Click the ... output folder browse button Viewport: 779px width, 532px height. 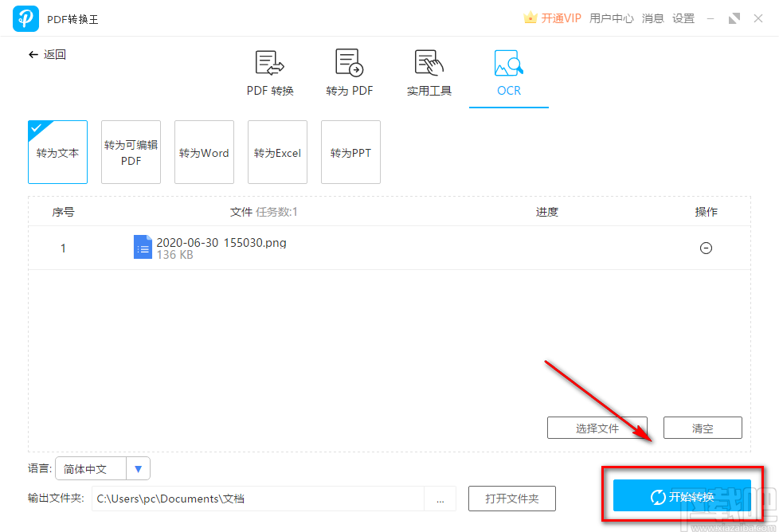(440, 499)
